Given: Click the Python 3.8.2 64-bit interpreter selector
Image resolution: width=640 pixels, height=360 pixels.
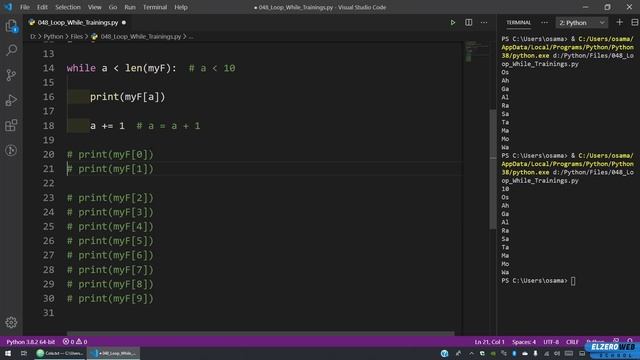Looking at the screenshot, I should tap(31, 342).
